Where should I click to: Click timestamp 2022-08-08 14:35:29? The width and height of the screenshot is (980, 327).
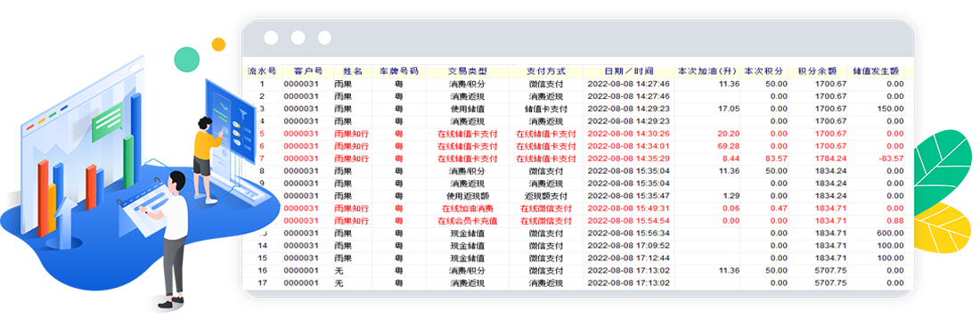629,159
